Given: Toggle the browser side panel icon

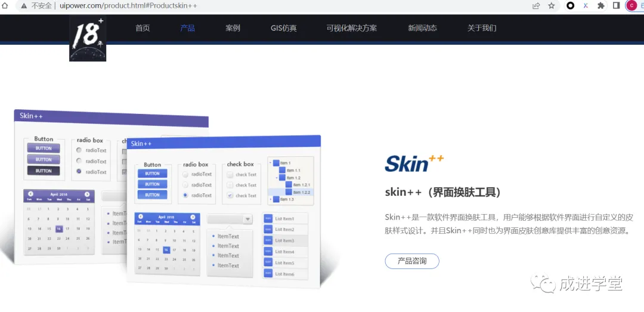Looking at the screenshot, I should 616,6.
